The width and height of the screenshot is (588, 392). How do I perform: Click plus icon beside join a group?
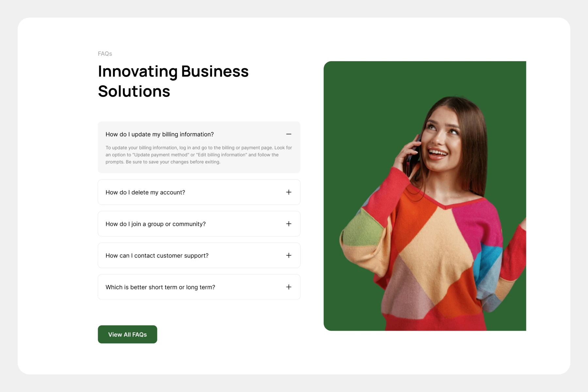(289, 224)
